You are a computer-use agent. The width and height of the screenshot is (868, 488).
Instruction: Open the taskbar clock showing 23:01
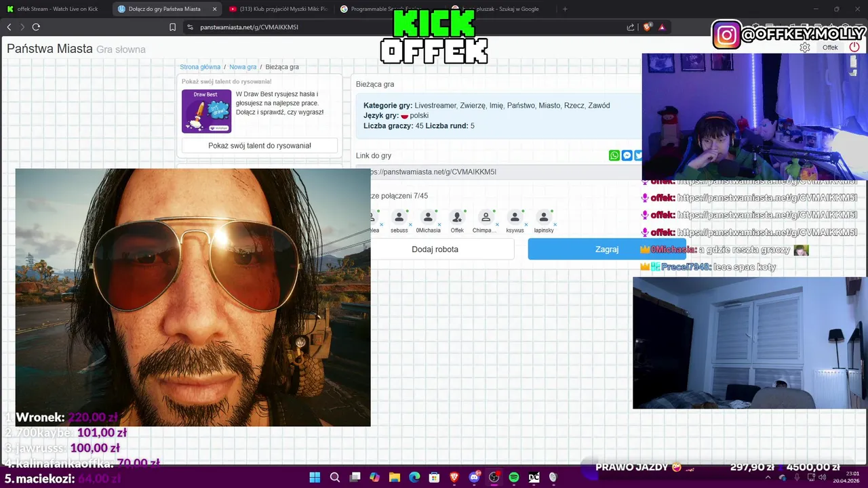click(x=845, y=477)
